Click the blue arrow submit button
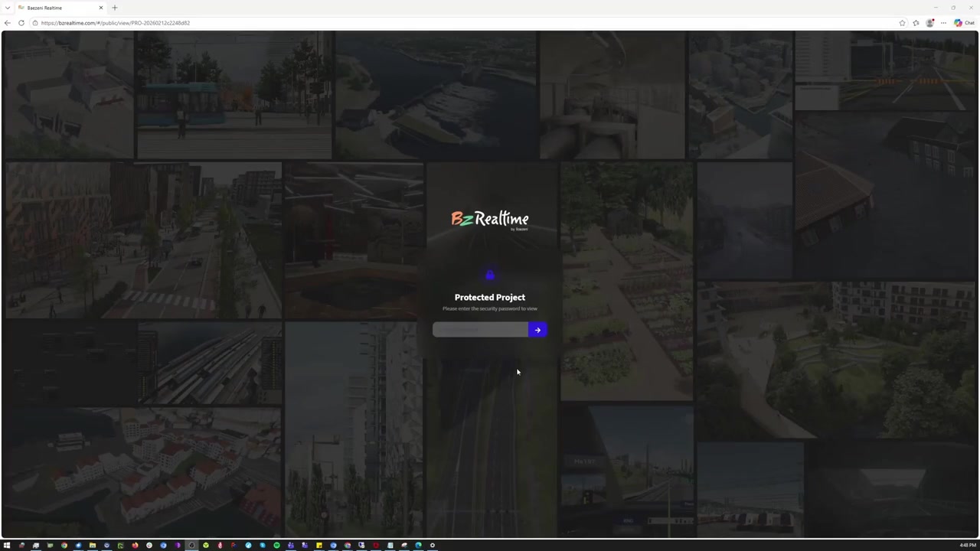The height and width of the screenshot is (551, 980). 537,330
